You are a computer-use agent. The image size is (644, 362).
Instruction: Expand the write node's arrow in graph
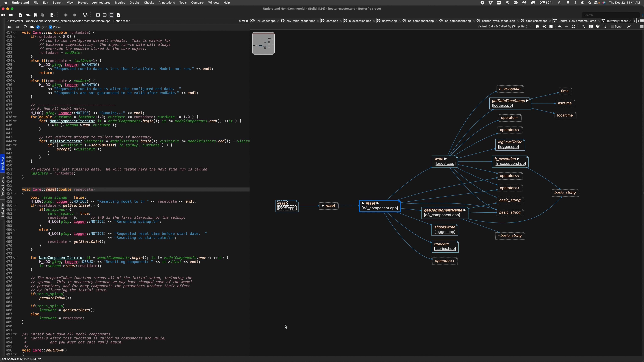point(445,159)
